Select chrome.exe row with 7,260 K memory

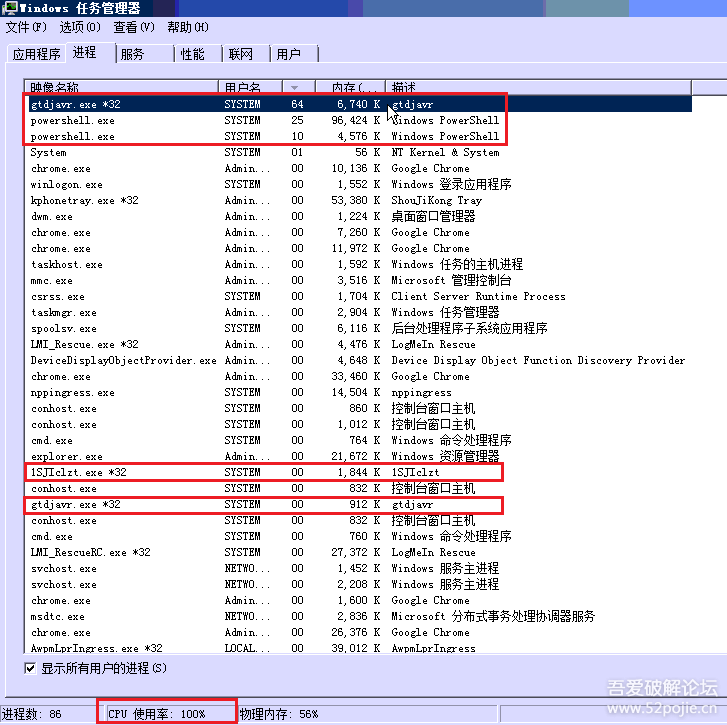click(358, 232)
